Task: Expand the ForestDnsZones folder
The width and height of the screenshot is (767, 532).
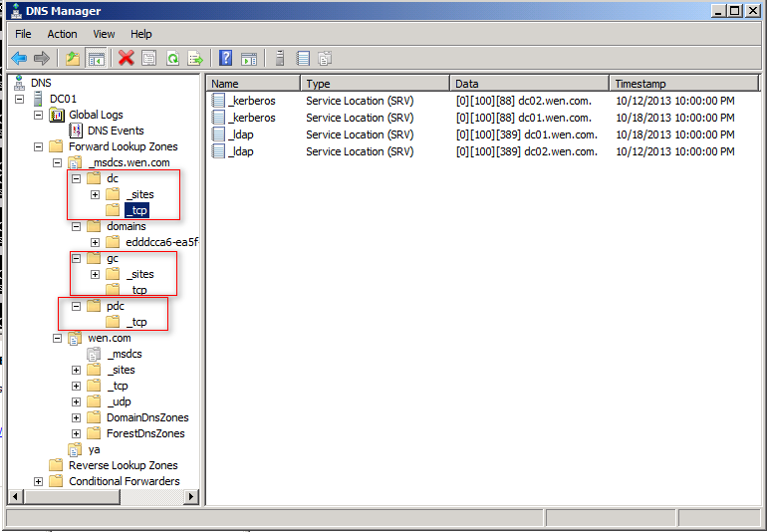Action: click(77, 433)
